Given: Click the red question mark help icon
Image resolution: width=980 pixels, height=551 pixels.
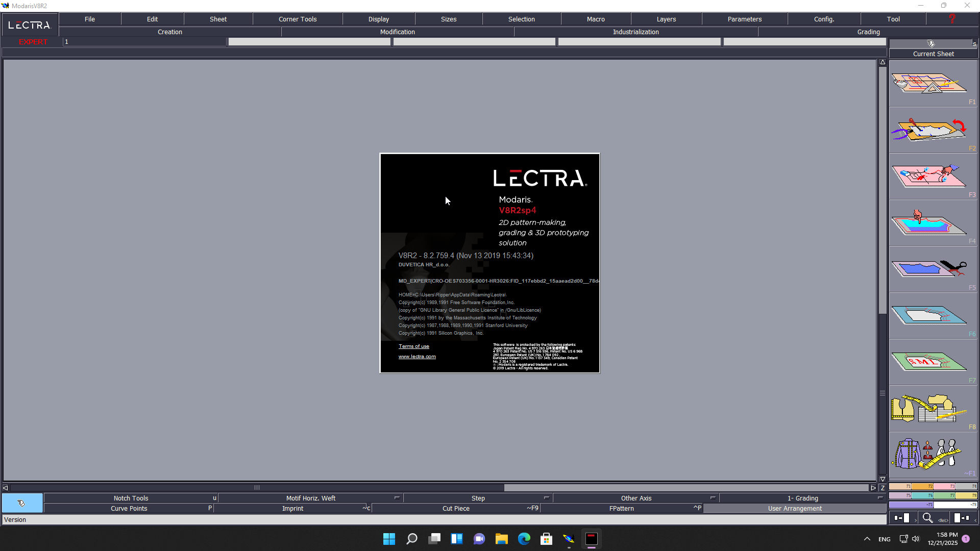Looking at the screenshot, I should tap(951, 19).
